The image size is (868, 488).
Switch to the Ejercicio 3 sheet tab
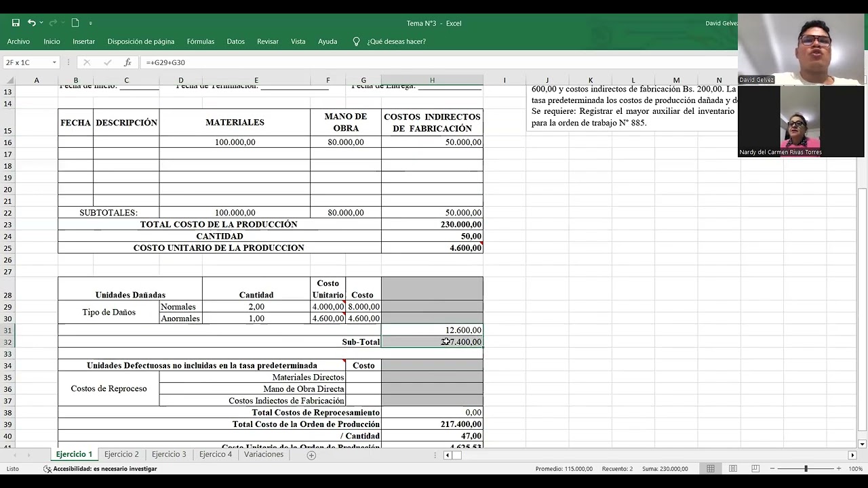[x=169, y=454]
